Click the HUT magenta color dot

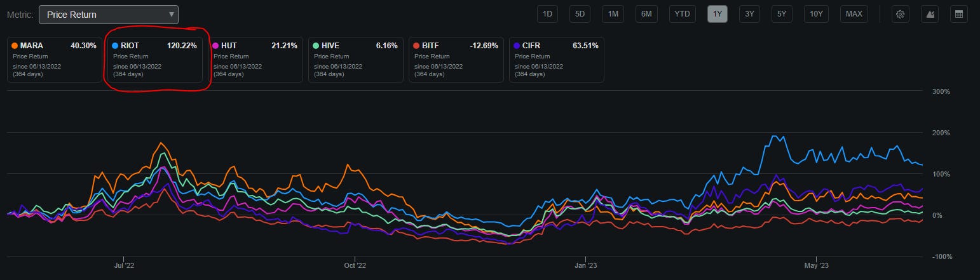click(215, 46)
